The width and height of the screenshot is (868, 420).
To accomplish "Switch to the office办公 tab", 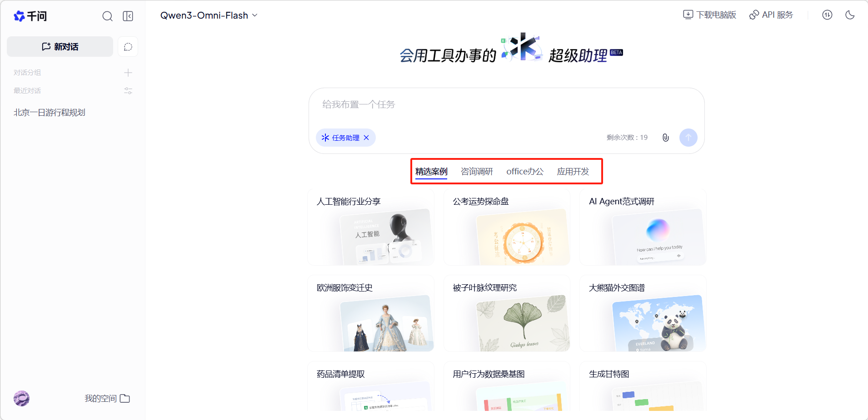I will [525, 172].
